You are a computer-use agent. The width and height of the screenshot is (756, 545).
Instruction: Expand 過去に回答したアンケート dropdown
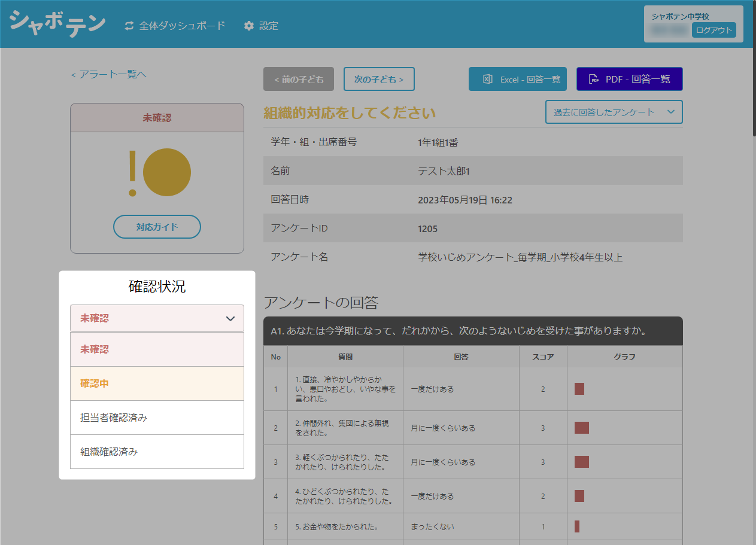[614, 112]
